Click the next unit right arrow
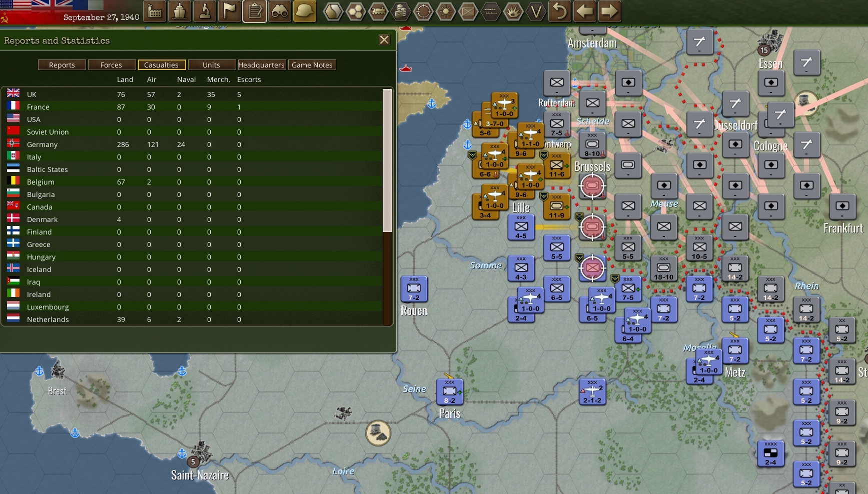868x494 pixels. click(x=609, y=11)
